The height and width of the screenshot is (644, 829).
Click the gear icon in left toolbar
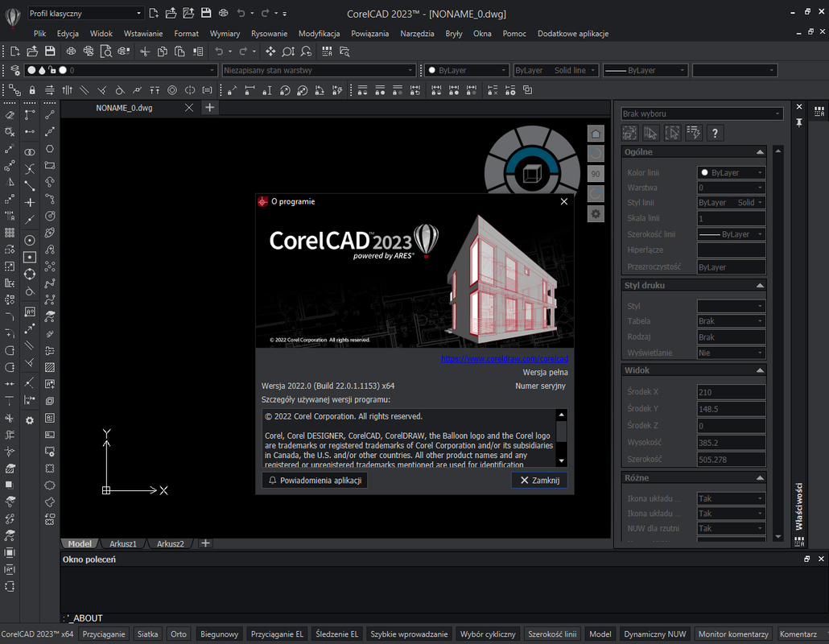click(x=30, y=420)
